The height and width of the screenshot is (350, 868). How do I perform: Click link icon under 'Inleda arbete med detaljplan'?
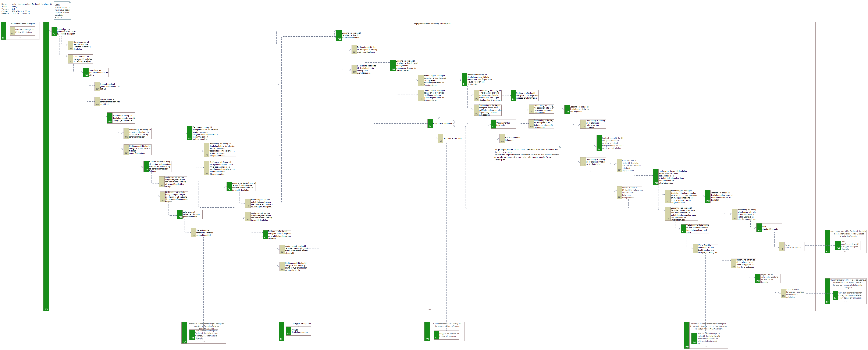[20, 38]
